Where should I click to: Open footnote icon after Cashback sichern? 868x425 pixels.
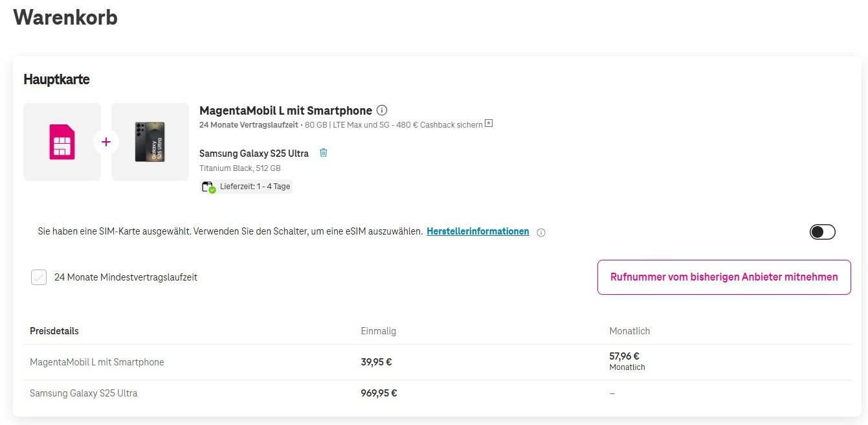tap(489, 124)
